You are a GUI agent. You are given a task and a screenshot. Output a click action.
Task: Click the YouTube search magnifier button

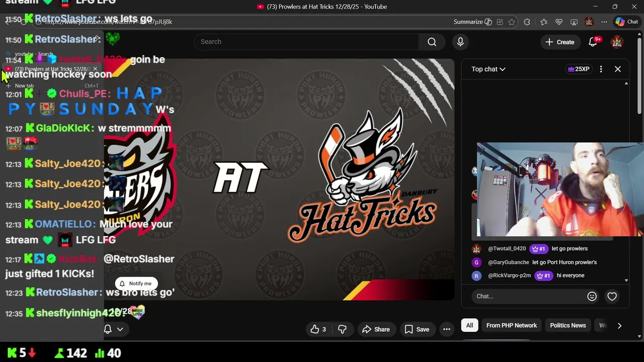[432, 42]
